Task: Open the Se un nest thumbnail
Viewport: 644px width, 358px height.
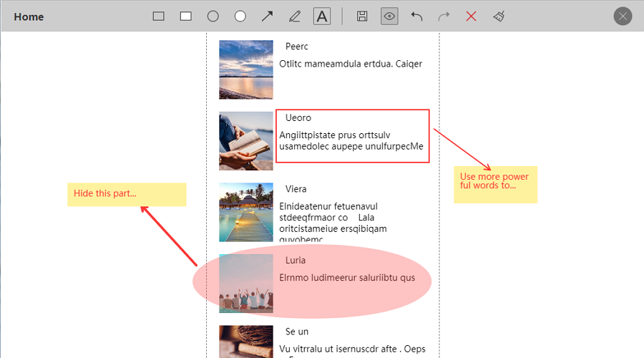Action: tap(246, 342)
